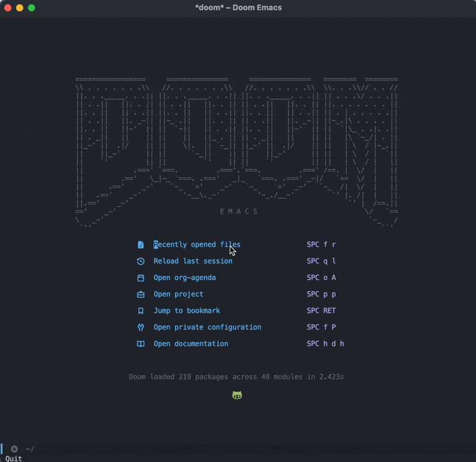
Task: Click the history clock icon beside Reload last session
Action: 140,261
